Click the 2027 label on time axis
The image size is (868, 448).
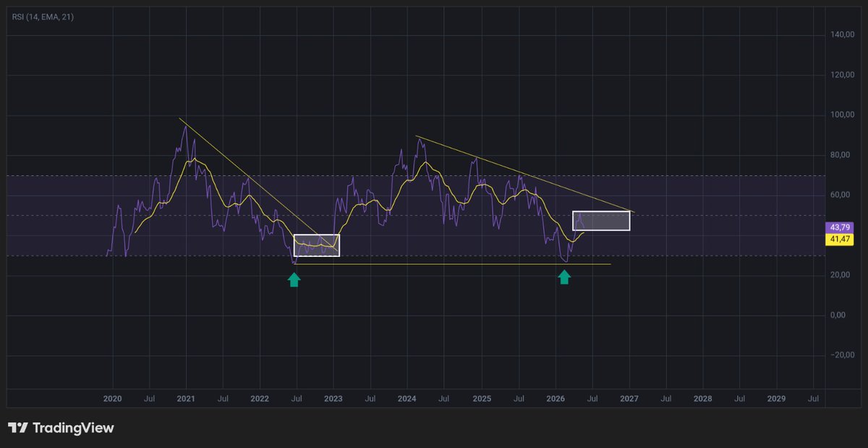coord(629,399)
